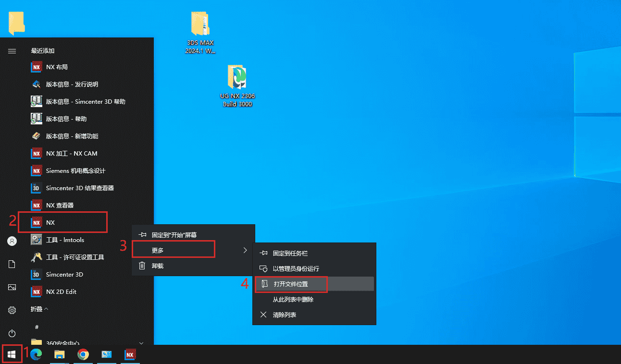Open the user account icon
621x364 pixels.
click(x=12, y=241)
